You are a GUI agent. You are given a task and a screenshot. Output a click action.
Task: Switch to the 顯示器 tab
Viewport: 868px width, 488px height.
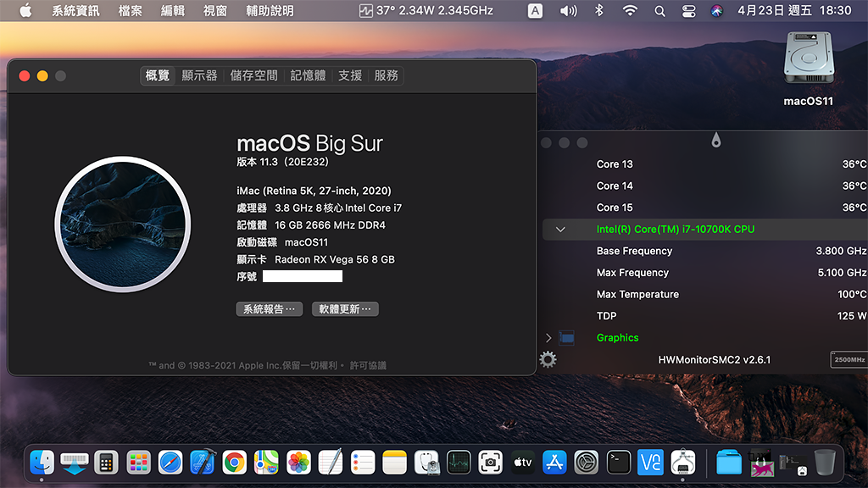199,75
